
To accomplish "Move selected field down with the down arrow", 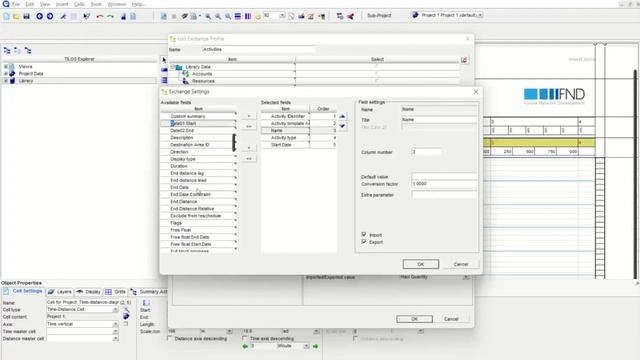I will [342, 126].
